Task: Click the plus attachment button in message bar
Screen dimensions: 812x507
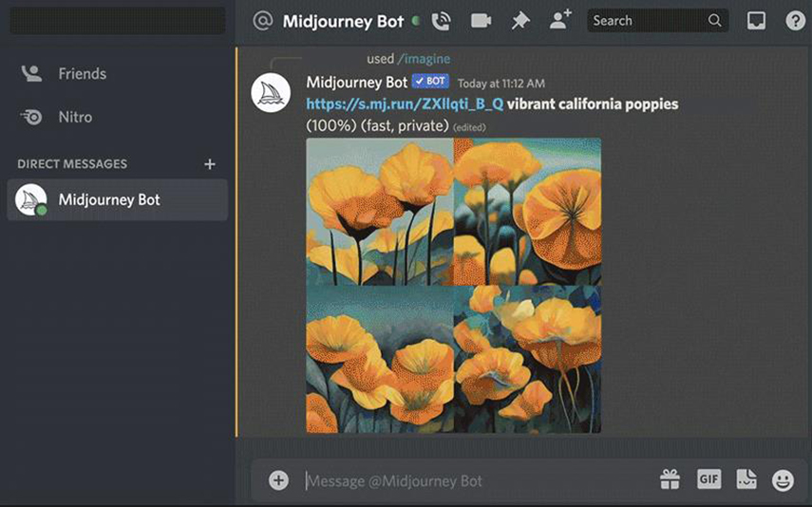Action: coord(278,480)
